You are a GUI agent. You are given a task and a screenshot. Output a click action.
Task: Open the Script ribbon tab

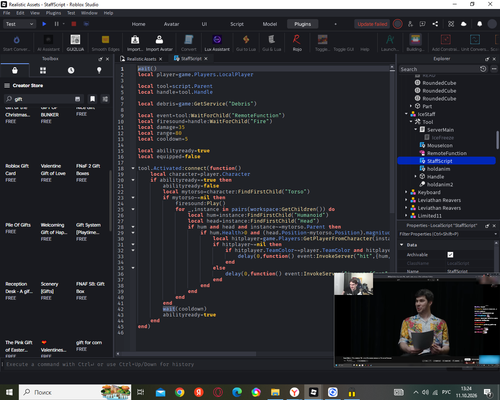click(x=237, y=24)
